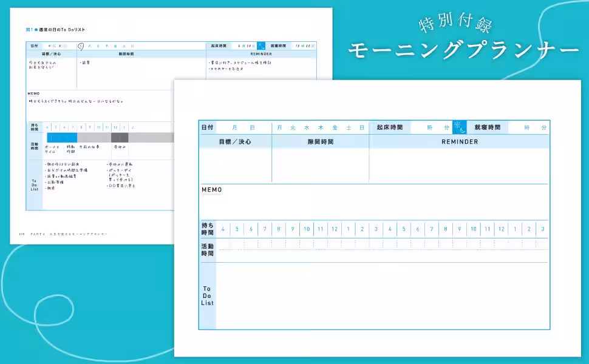Pick 金 in the front weekday row

point(335,127)
